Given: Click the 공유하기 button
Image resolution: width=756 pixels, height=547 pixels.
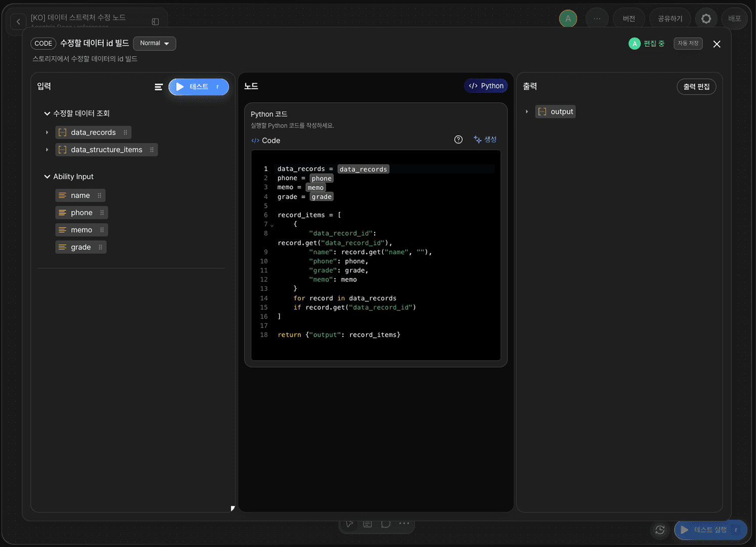Looking at the screenshot, I should point(670,19).
